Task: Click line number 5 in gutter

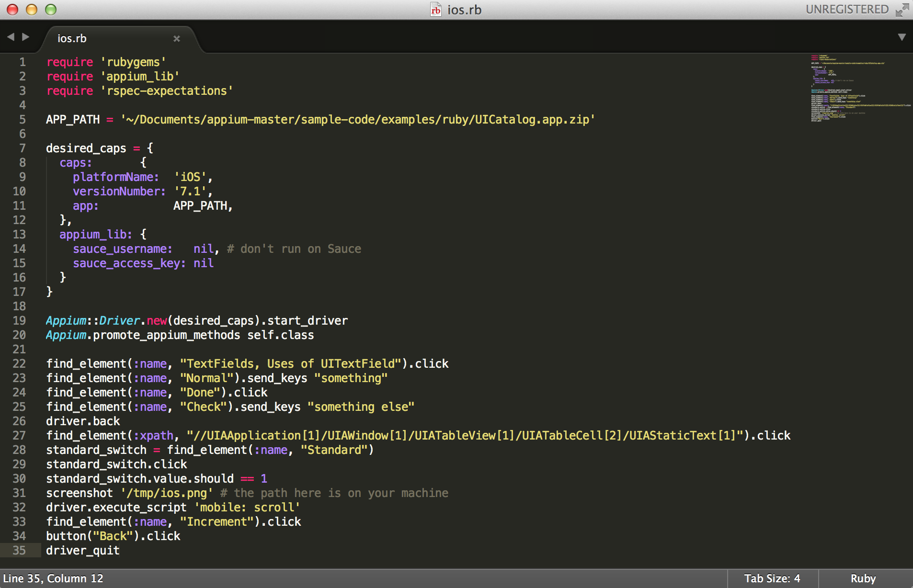Action: (23, 119)
